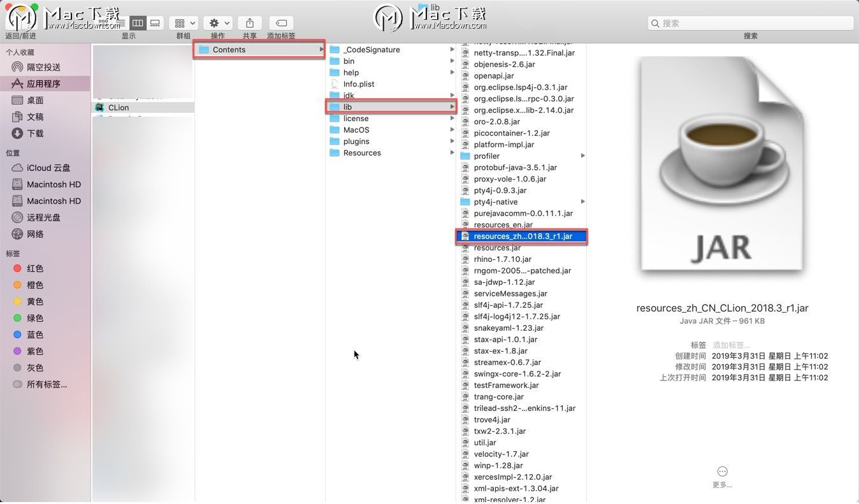Viewport: 859px width, 504px height.
Task: Click the JAR file preview thumbnail
Action: [722, 164]
